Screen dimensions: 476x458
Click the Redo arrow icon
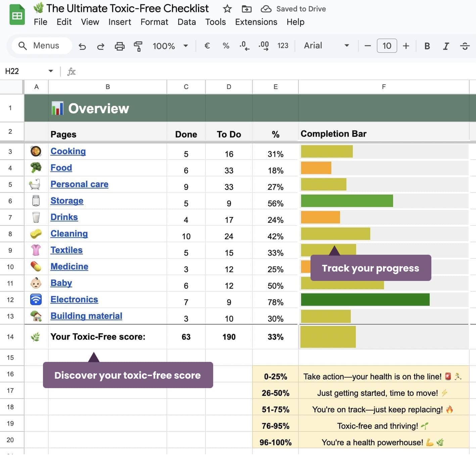(101, 46)
